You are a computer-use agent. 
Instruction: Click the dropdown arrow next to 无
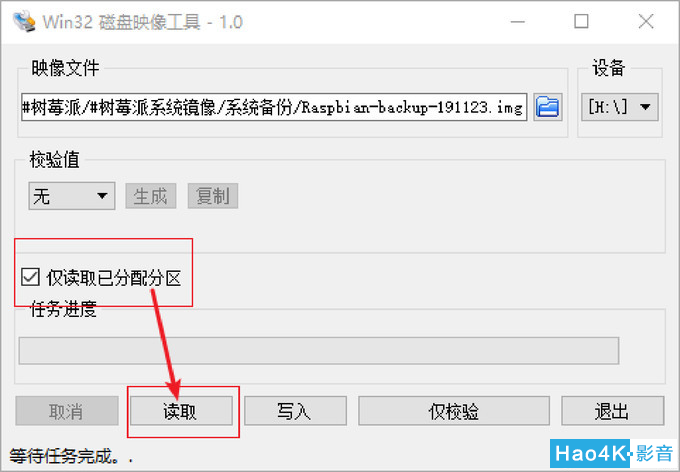tap(102, 196)
